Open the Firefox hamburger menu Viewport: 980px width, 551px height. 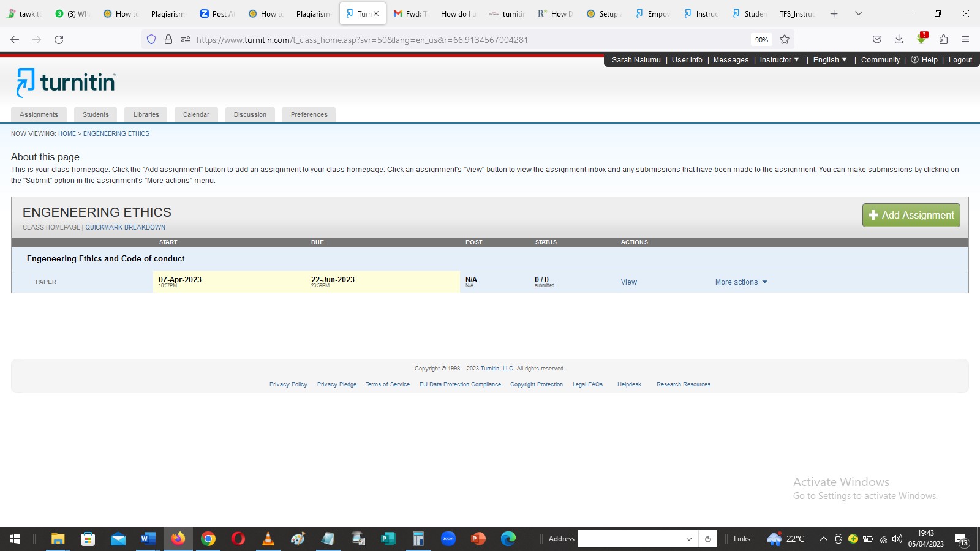coord(965,40)
